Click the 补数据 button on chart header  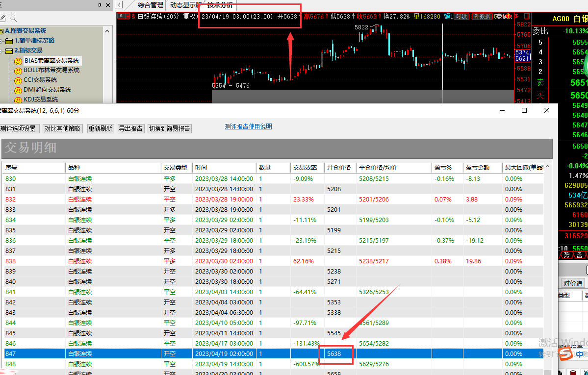[482, 16]
